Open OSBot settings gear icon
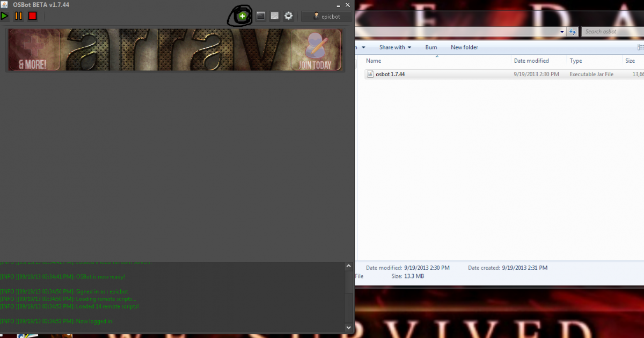This screenshot has width=644, height=338. (289, 16)
